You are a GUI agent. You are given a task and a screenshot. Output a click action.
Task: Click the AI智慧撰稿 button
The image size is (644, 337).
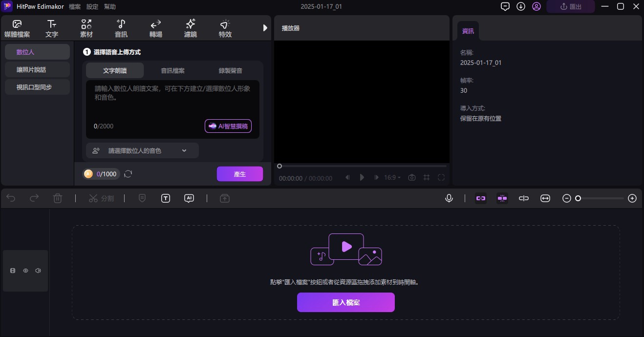[x=228, y=126]
